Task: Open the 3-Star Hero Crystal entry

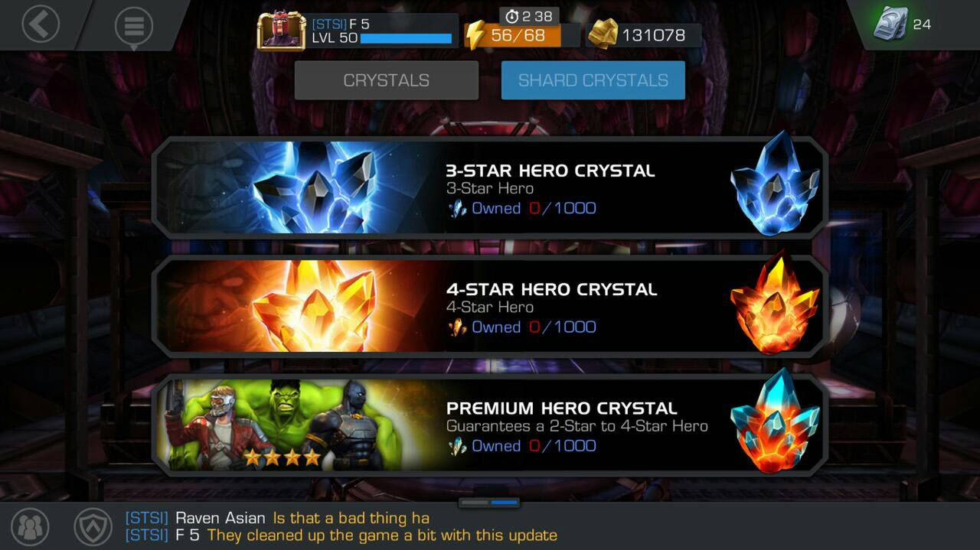Action: (x=490, y=187)
